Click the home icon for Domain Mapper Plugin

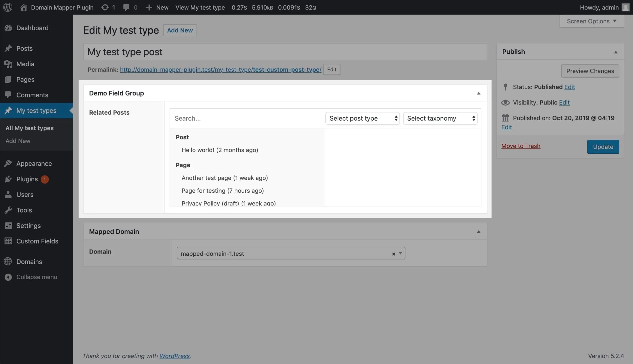23,7
